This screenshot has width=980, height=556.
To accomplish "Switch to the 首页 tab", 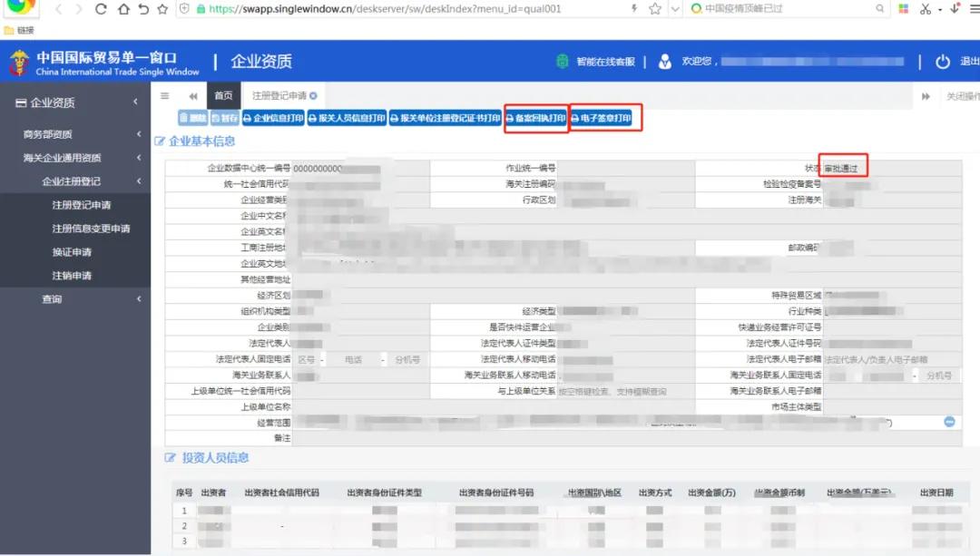I will coord(223,96).
